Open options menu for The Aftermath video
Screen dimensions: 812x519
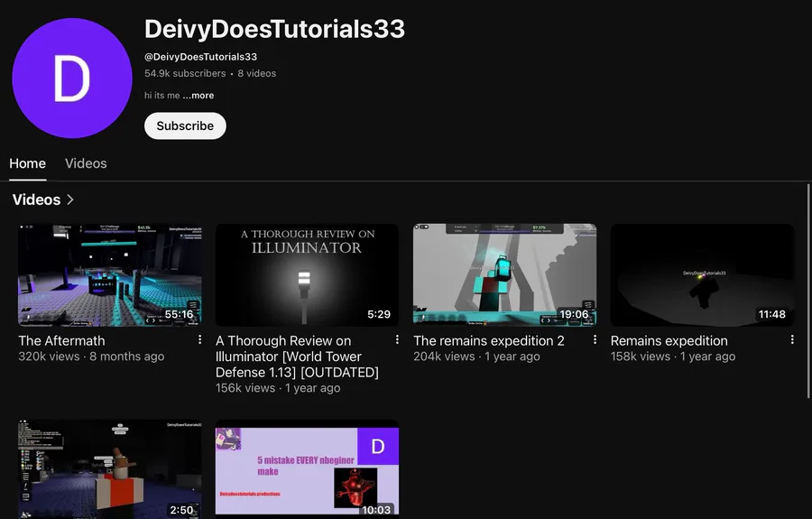200,339
